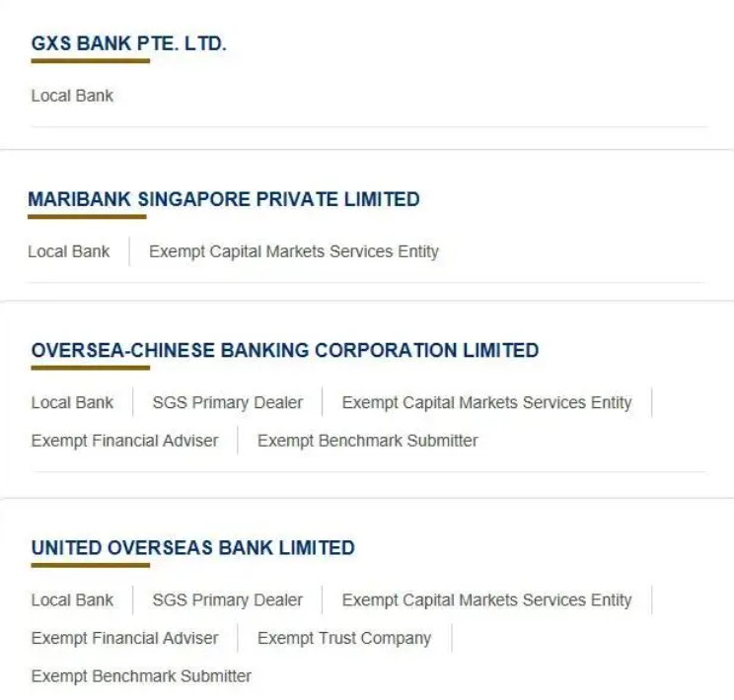Select Exempt Financial Adviser under Oversea-Chinese Banking

point(125,441)
